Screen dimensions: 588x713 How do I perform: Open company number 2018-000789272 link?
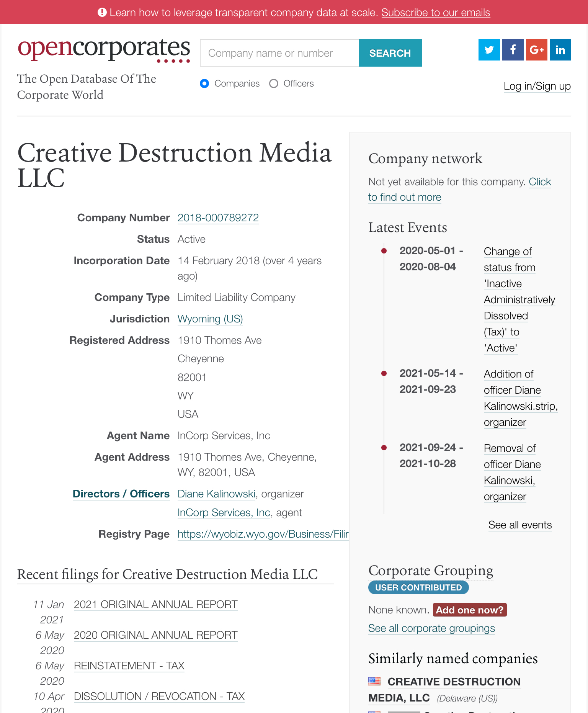pos(218,217)
